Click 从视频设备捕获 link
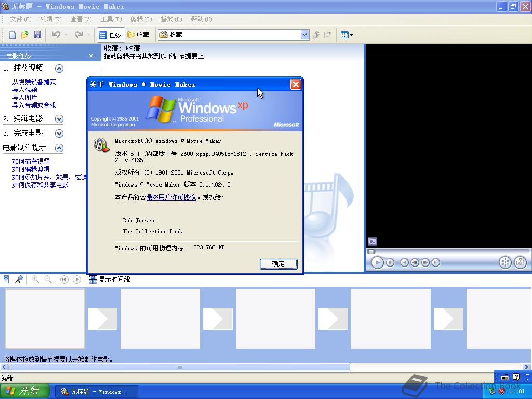This screenshot has width=532, height=399. (x=34, y=82)
